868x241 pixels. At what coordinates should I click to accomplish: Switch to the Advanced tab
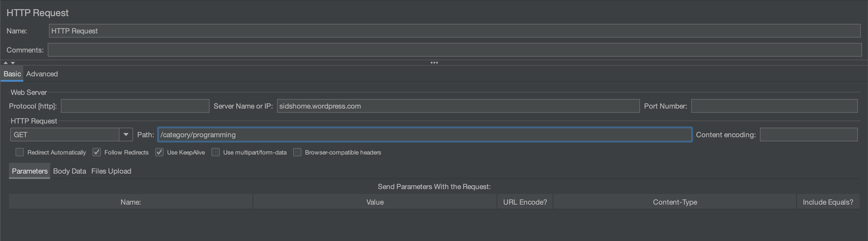click(42, 74)
